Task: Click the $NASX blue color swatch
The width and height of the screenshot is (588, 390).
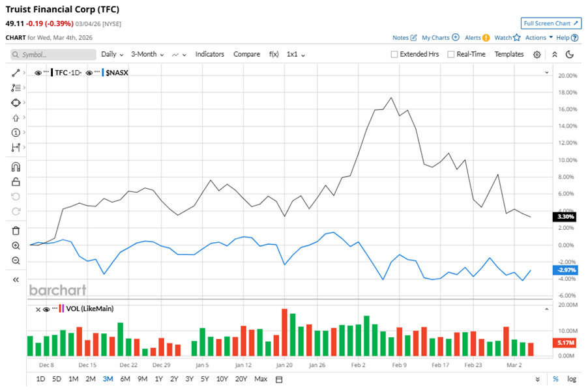Action: 103,73
